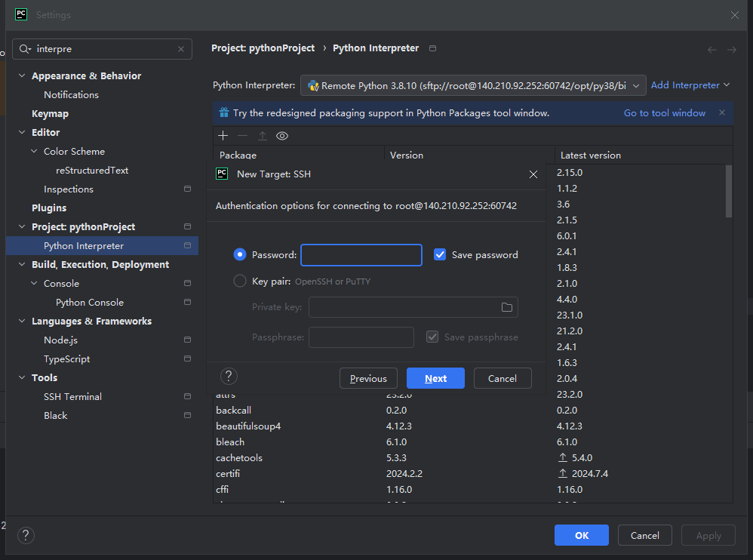Select the cachetools package row
The height and width of the screenshot is (560, 753).
coord(473,457)
